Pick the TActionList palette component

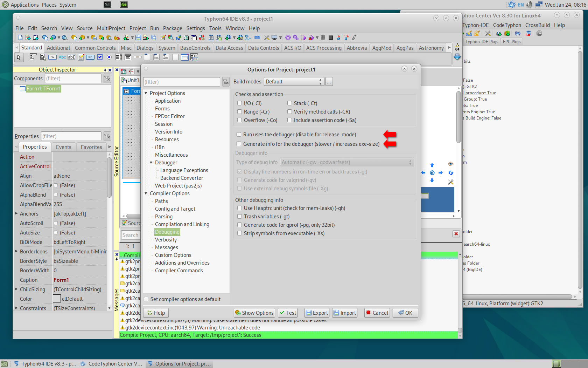point(194,57)
